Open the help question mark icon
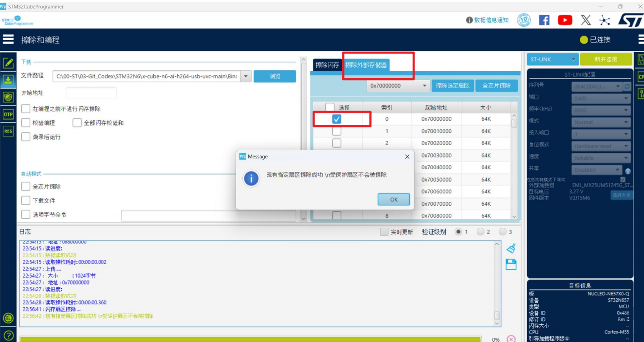644x342 pixels. 8,336
